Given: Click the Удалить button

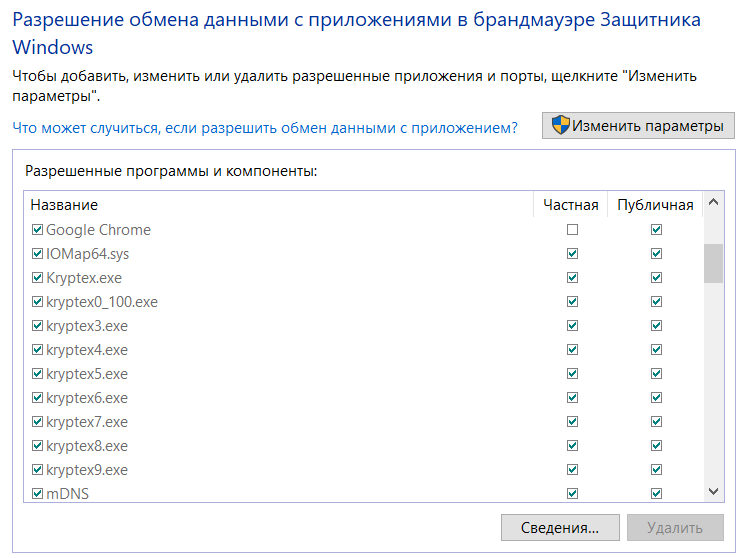Looking at the screenshot, I should click(675, 528).
